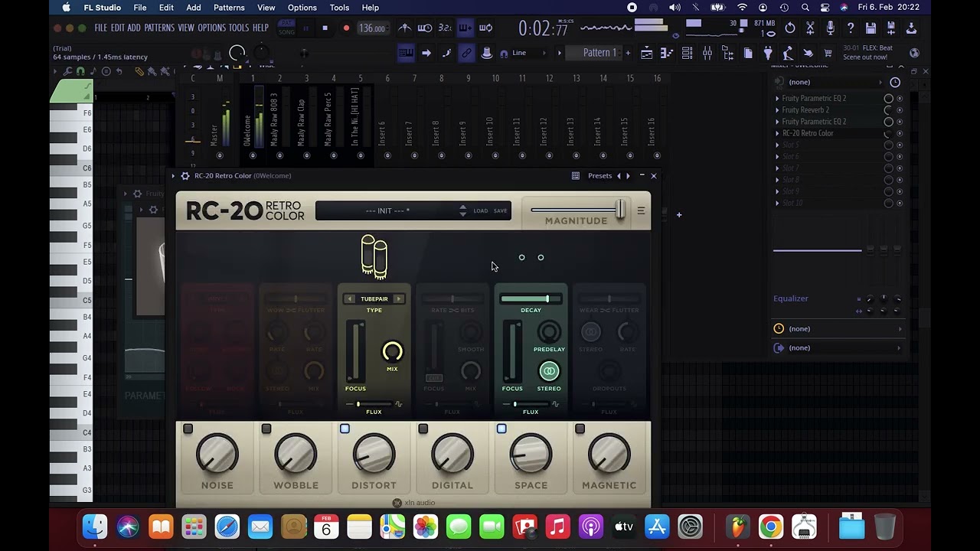Image resolution: width=980 pixels, height=551 pixels.
Task: Stop playback with the stop button
Action: point(325,28)
